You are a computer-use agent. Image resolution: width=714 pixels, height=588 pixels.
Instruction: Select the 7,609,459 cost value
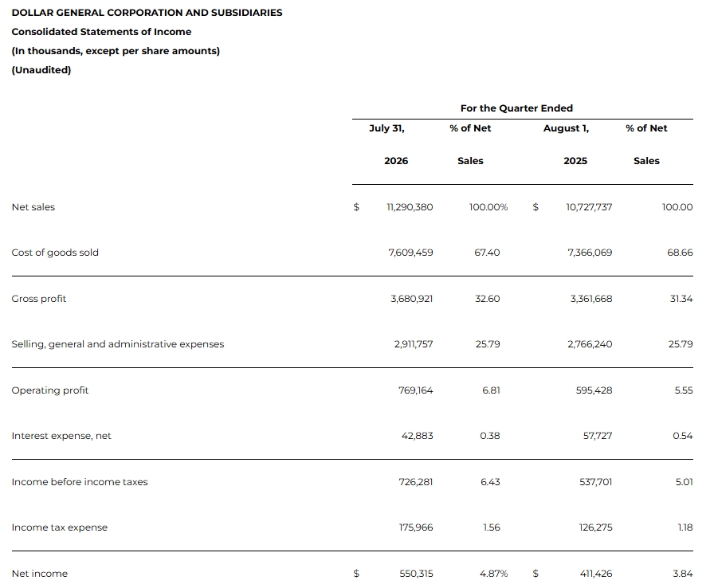tap(410, 253)
